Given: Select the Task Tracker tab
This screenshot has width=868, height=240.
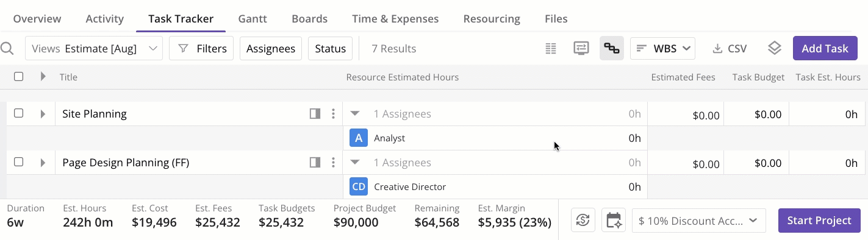Looking at the screenshot, I should click(x=181, y=19).
